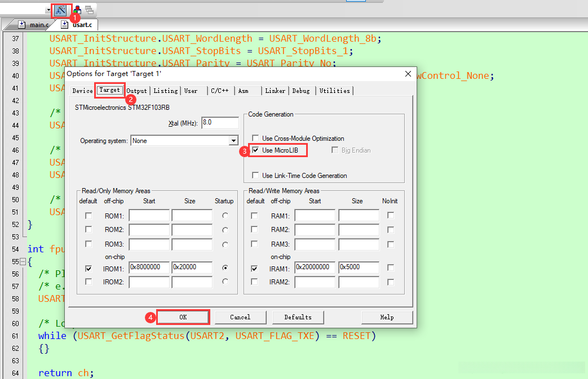
Task: Enable NoInit for IRAM1
Action: coord(391,267)
